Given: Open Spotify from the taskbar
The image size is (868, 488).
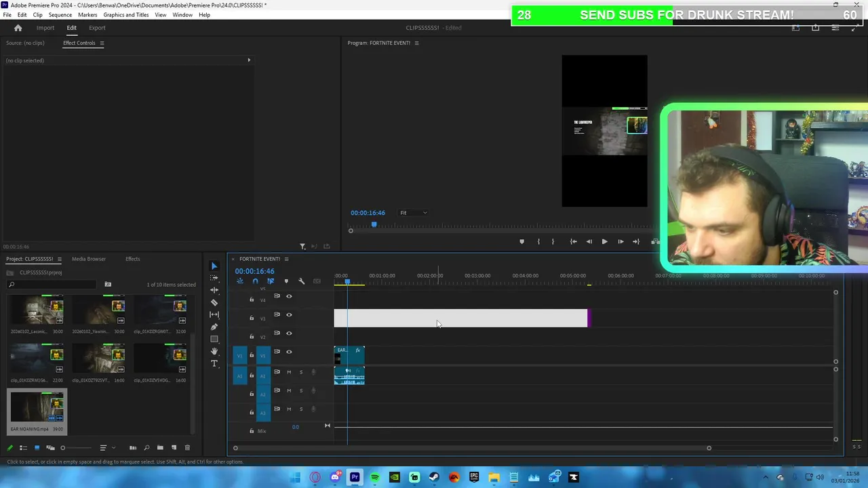Looking at the screenshot, I should (374, 477).
